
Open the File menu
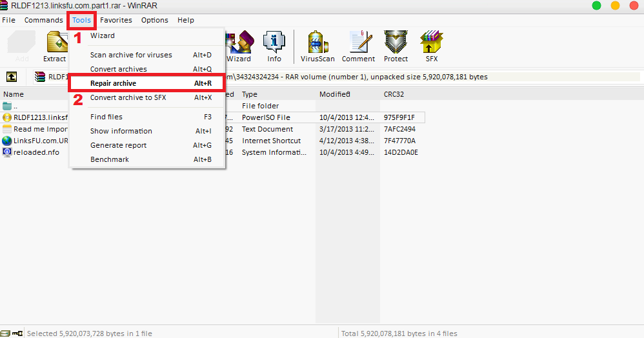(x=8, y=20)
